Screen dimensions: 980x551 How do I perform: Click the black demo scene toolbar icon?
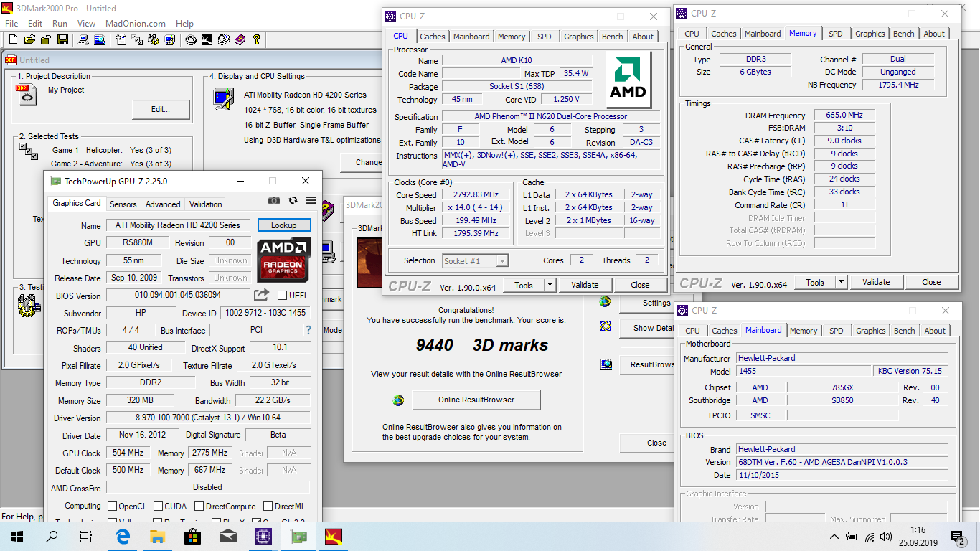[207, 39]
